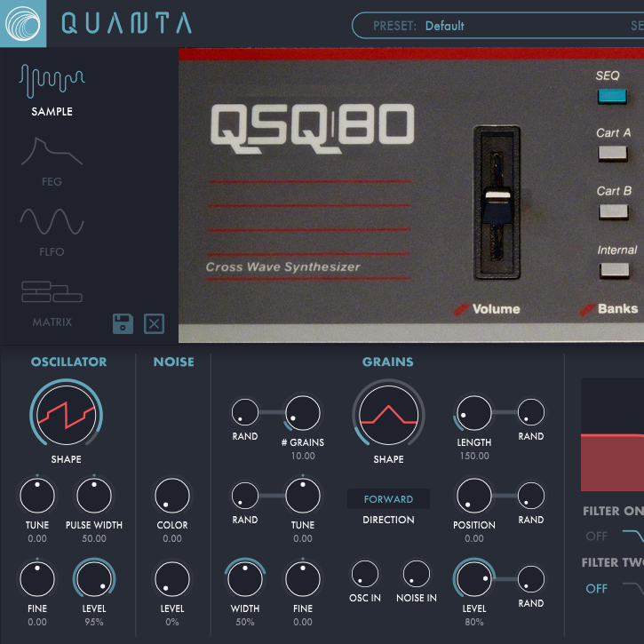Change the FORWARD direction selector

click(x=388, y=499)
